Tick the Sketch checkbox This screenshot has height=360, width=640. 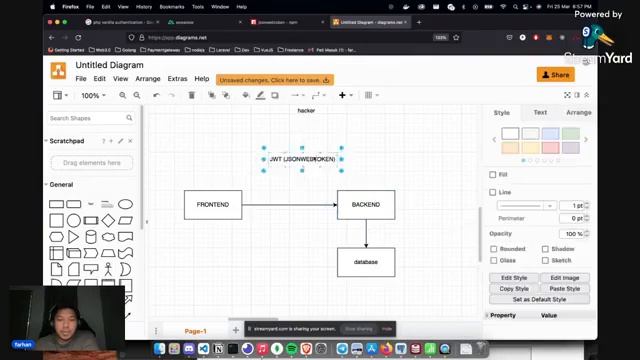point(545,260)
